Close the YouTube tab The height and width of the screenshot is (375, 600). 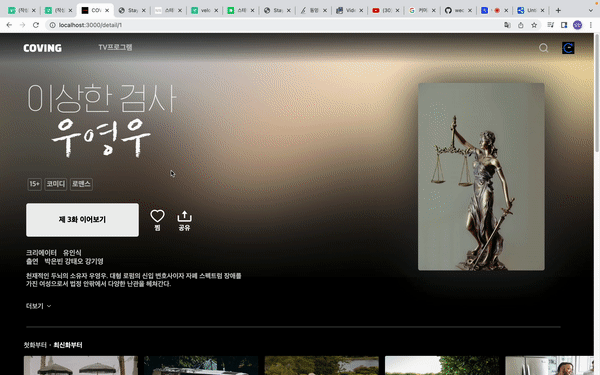tap(397, 10)
